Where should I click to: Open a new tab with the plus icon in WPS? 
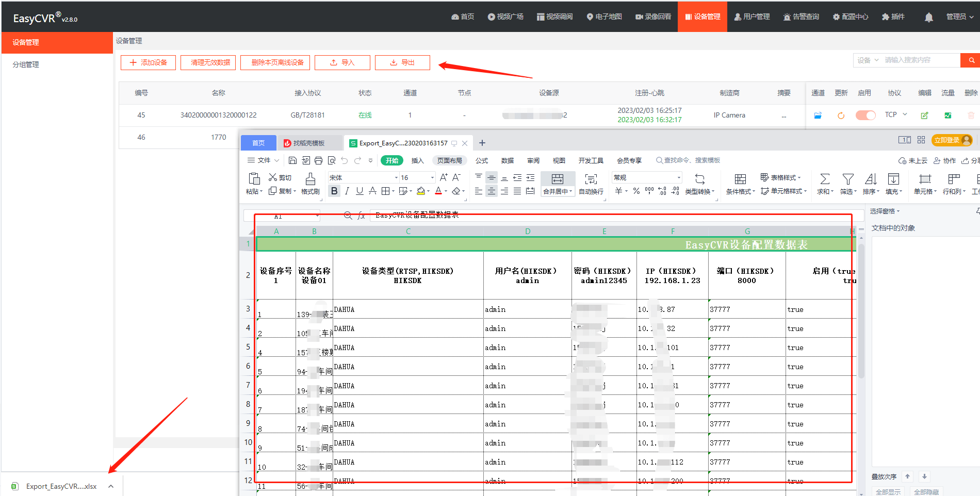[x=482, y=143]
